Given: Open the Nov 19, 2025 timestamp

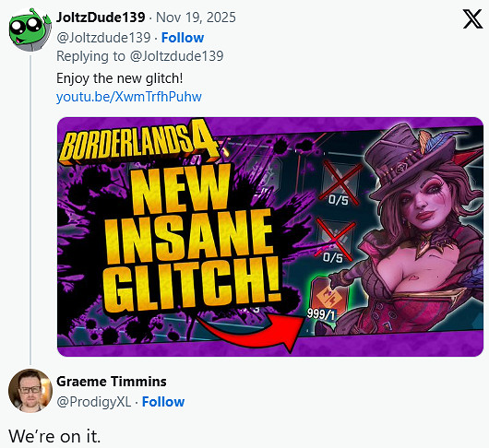Looking at the screenshot, I should [196, 18].
